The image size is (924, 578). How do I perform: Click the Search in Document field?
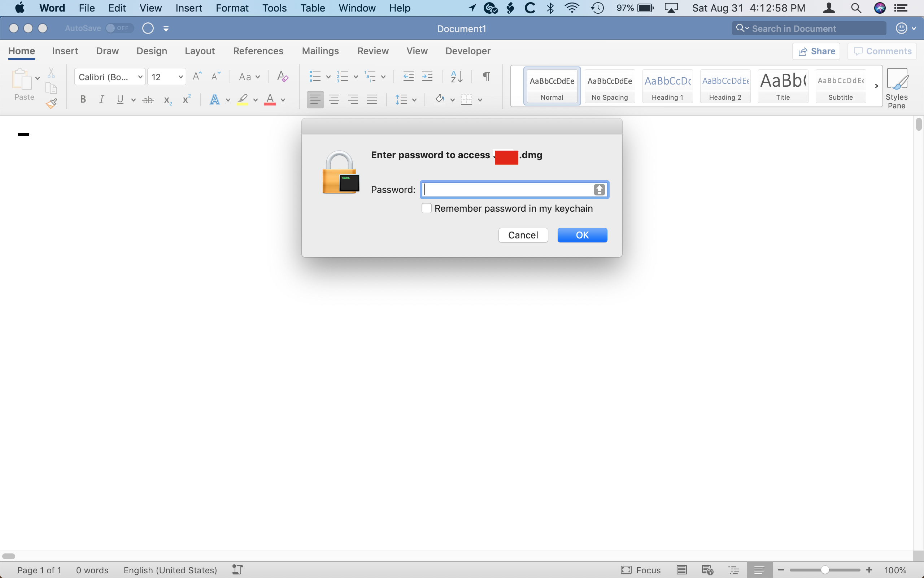(x=809, y=28)
